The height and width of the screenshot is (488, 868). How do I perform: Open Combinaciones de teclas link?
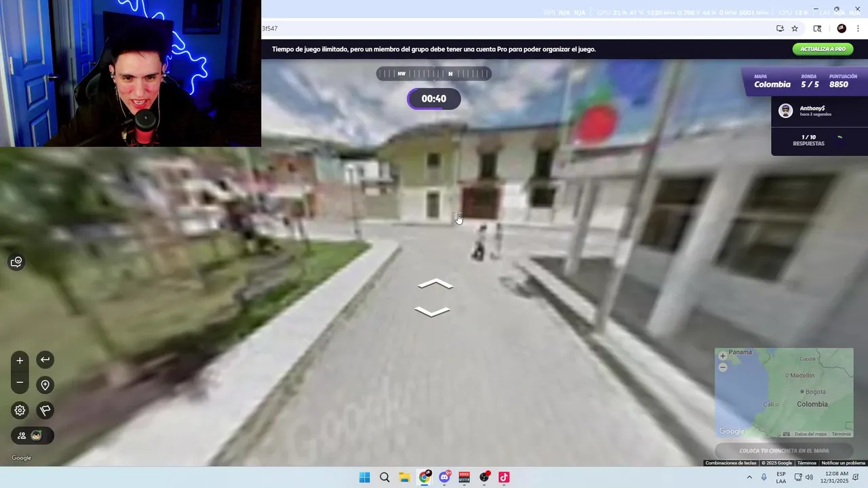730,463
